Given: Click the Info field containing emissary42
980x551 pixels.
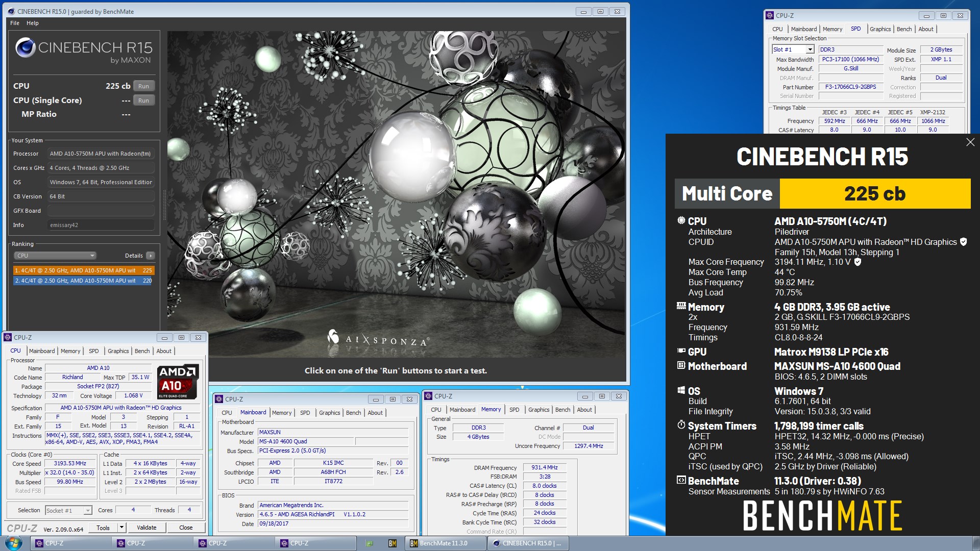Looking at the screenshot, I should (101, 225).
